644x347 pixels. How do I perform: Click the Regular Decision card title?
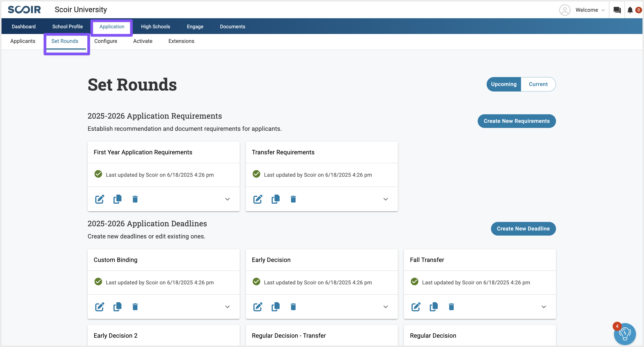(433, 336)
